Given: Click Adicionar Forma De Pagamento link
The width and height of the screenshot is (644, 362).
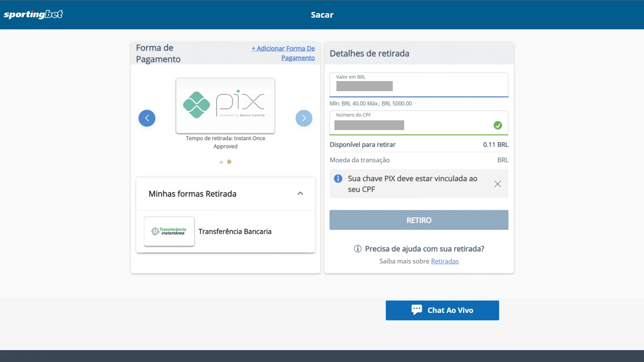Looking at the screenshot, I should [283, 53].
